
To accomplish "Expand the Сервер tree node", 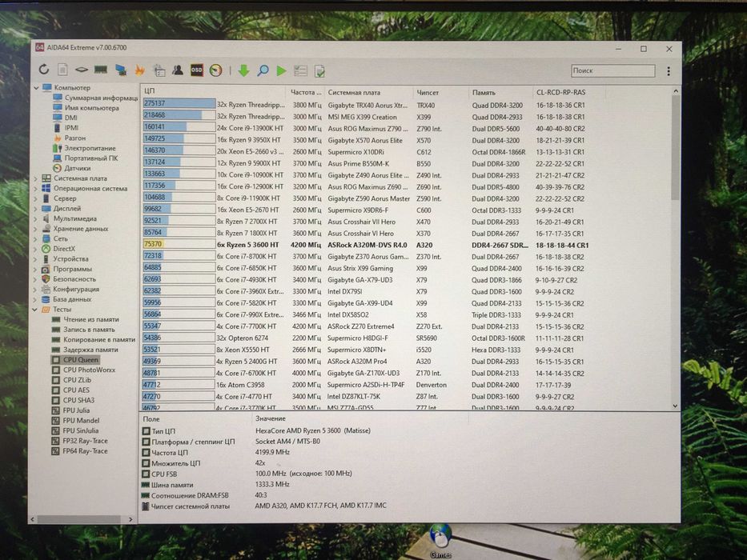I will point(35,198).
